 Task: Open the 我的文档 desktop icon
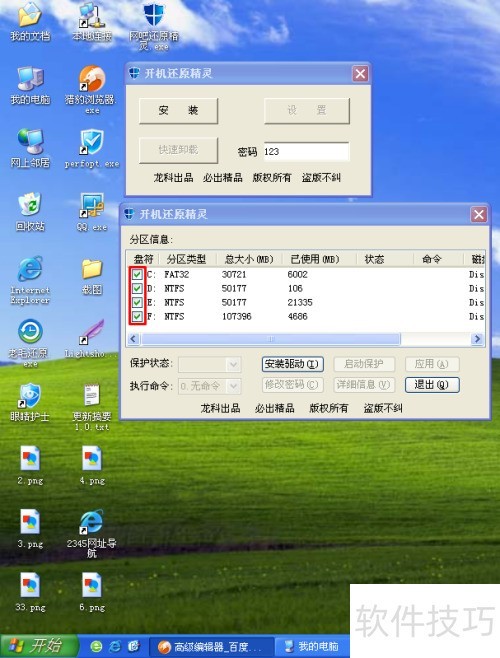tap(29, 21)
